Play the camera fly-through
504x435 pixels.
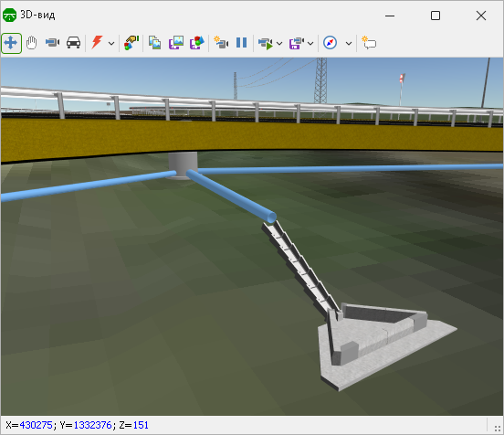click(x=266, y=43)
